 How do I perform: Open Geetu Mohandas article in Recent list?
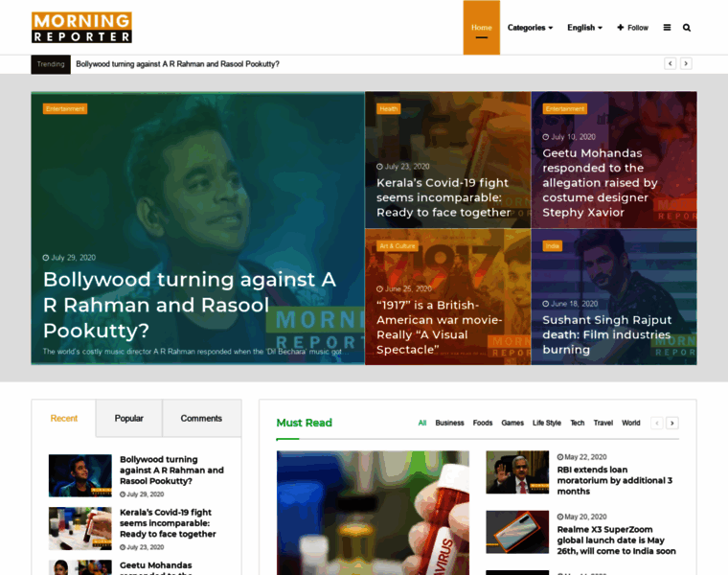click(x=156, y=568)
